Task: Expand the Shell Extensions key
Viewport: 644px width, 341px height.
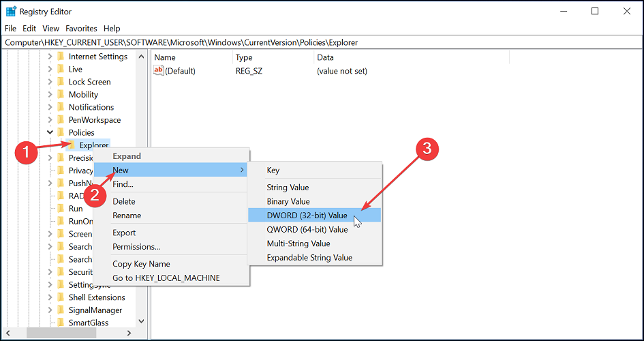Action: (x=50, y=297)
